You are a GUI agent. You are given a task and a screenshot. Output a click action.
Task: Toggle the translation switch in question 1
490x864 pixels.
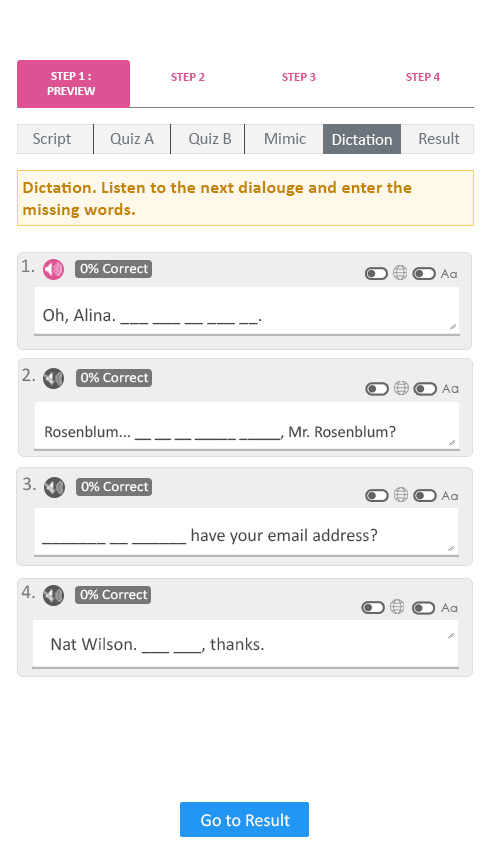tap(376, 273)
